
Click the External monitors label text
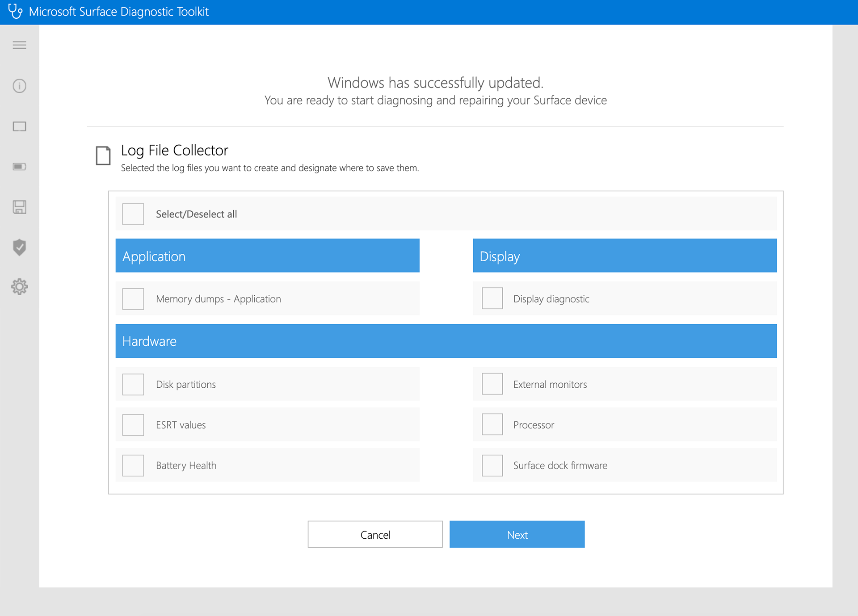click(x=550, y=385)
